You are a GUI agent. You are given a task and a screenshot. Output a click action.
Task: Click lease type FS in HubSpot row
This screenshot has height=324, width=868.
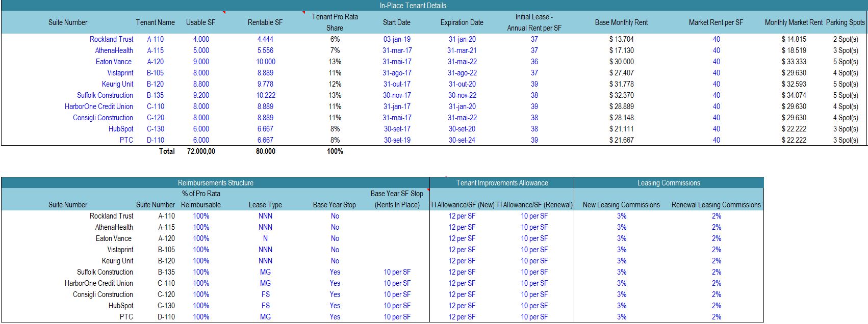point(265,306)
